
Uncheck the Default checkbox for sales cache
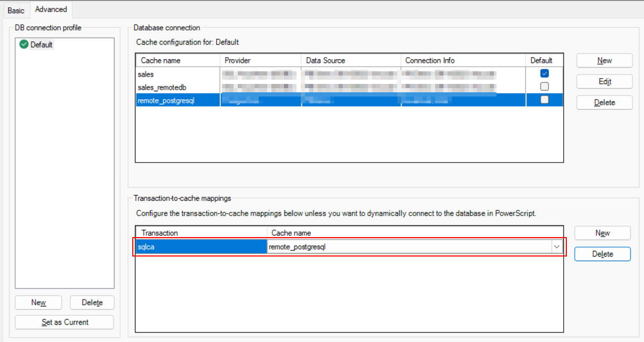pyautogui.click(x=544, y=73)
